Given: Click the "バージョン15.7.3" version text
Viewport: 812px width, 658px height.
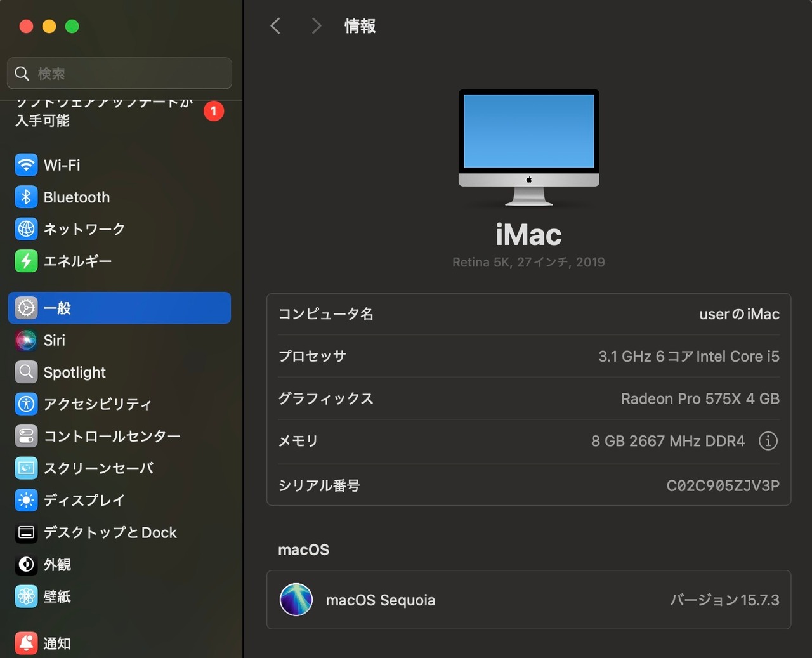Looking at the screenshot, I should tap(724, 600).
